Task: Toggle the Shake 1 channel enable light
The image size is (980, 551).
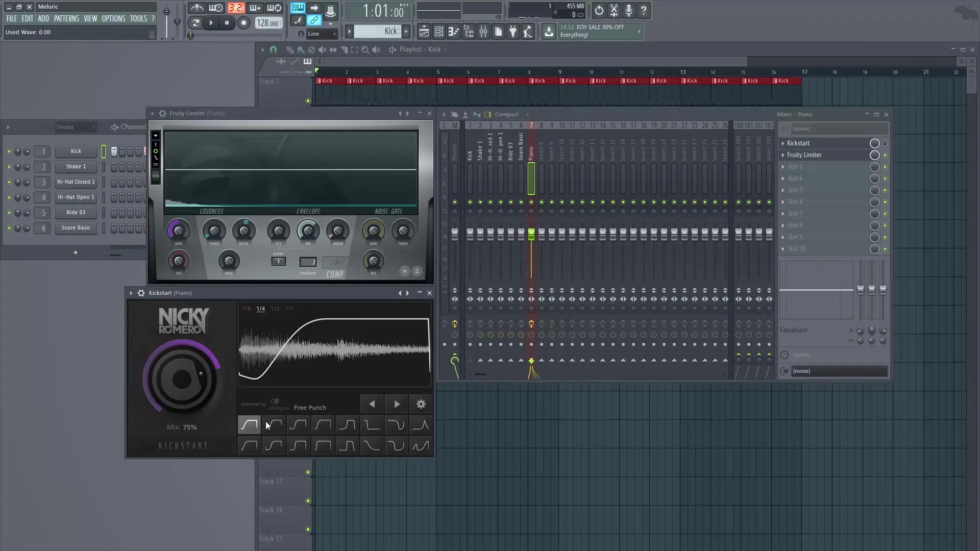Action: (9, 167)
